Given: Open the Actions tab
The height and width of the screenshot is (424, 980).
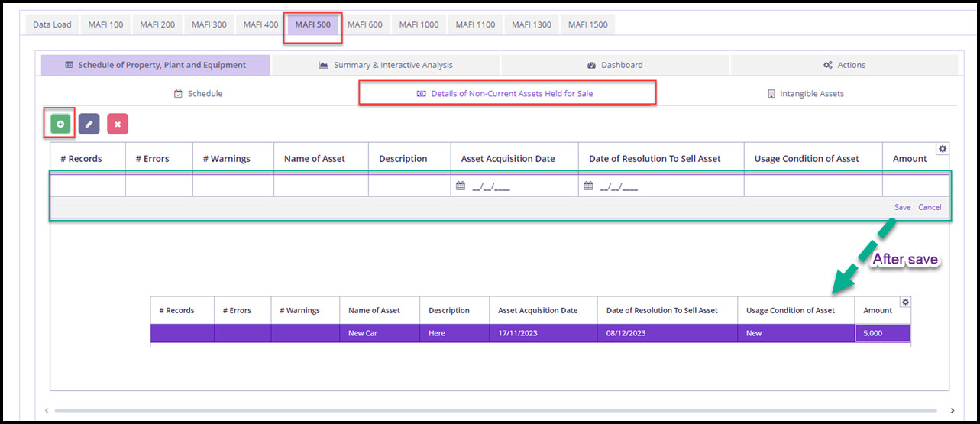Looking at the screenshot, I should tap(844, 65).
